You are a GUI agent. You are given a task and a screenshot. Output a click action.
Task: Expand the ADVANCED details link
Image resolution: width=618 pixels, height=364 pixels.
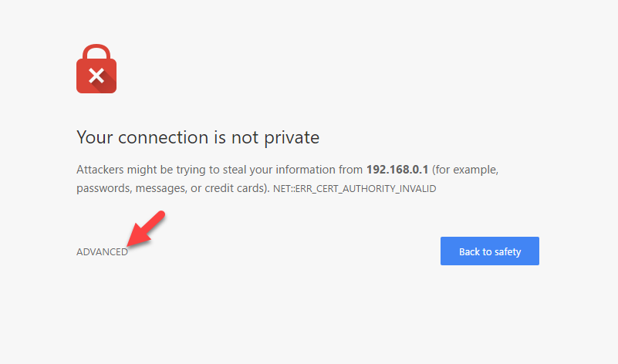point(102,252)
